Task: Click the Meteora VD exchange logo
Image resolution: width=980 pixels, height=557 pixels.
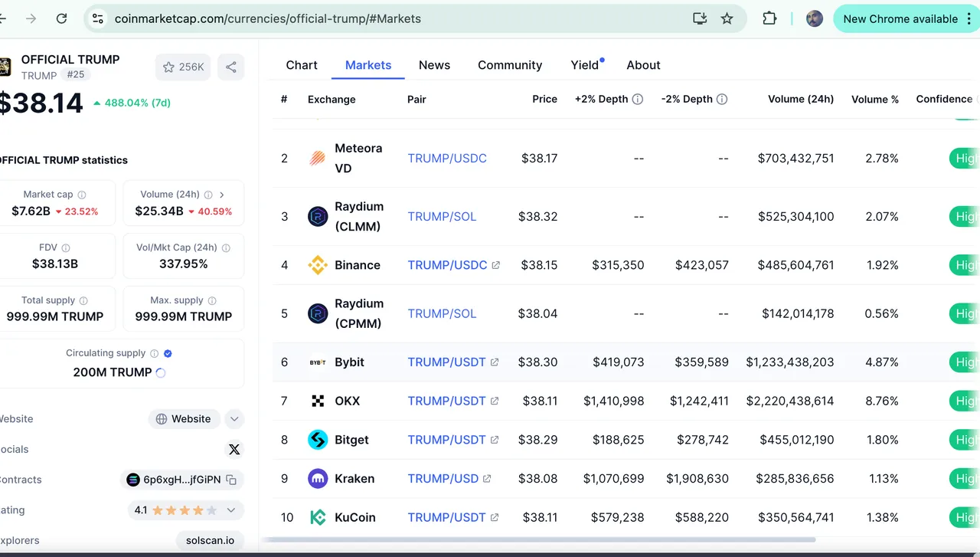Action: coord(318,159)
